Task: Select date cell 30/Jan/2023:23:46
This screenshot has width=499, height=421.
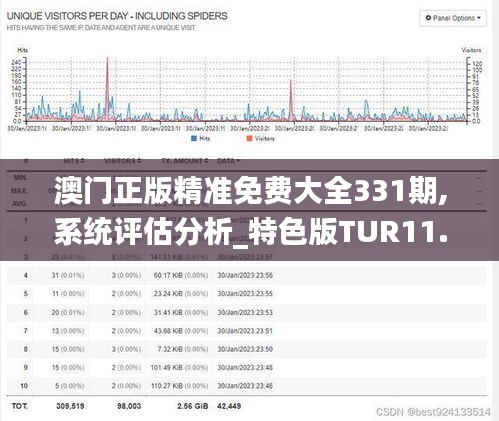Action: tap(245, 386)
